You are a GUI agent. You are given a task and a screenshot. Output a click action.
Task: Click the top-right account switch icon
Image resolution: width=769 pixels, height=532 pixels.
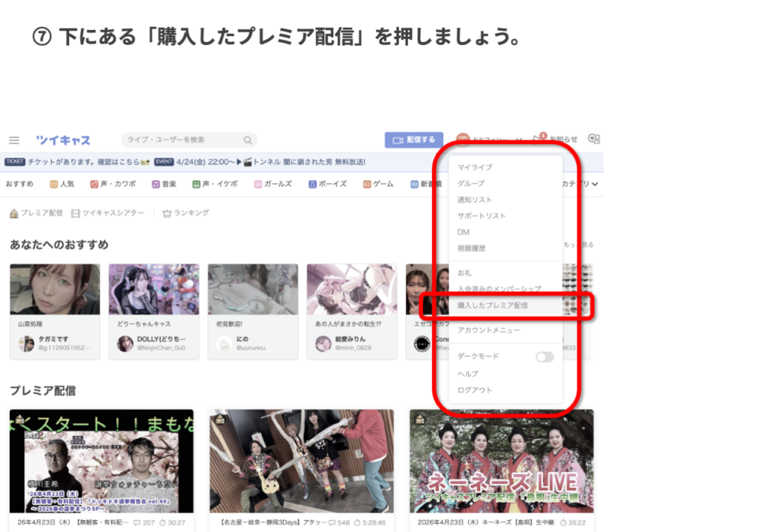[x=593, y=140]
